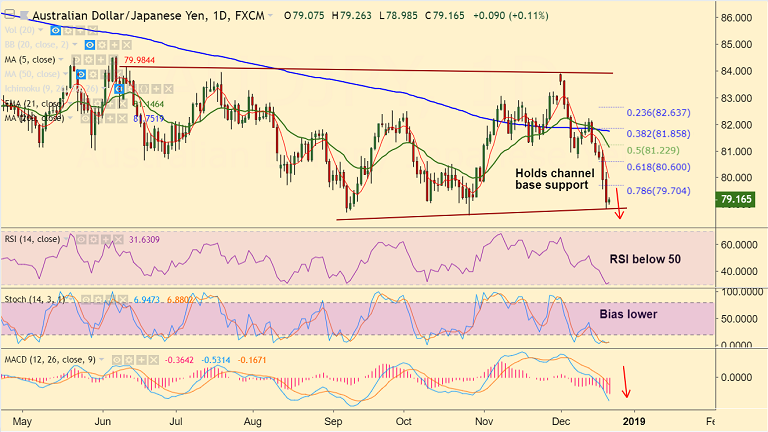
Task: Remove the Ichimoku indicator
Action: tap(168, 89)
